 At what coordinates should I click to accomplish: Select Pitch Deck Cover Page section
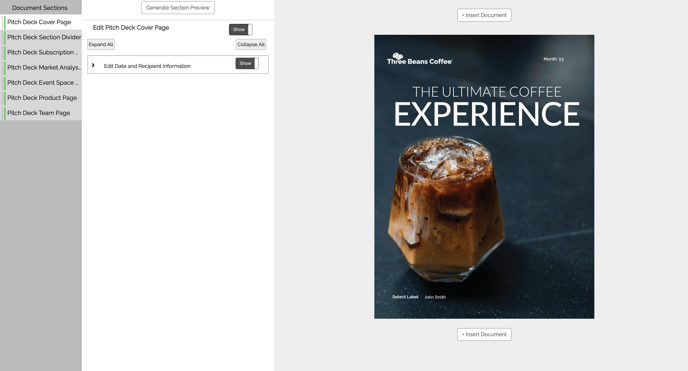point(43,22)
